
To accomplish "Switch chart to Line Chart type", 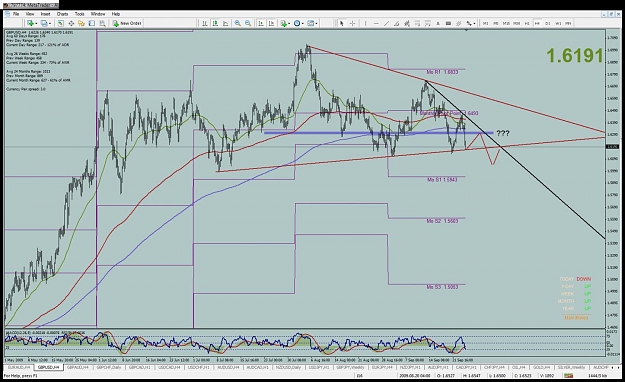I will point(225,24).
